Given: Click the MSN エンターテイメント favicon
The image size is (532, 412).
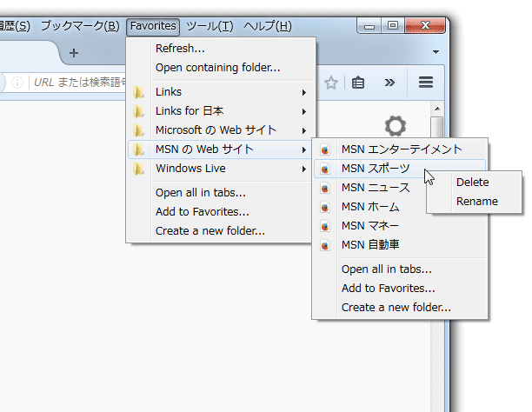Looking at the screenshot, I should point(325,150).
